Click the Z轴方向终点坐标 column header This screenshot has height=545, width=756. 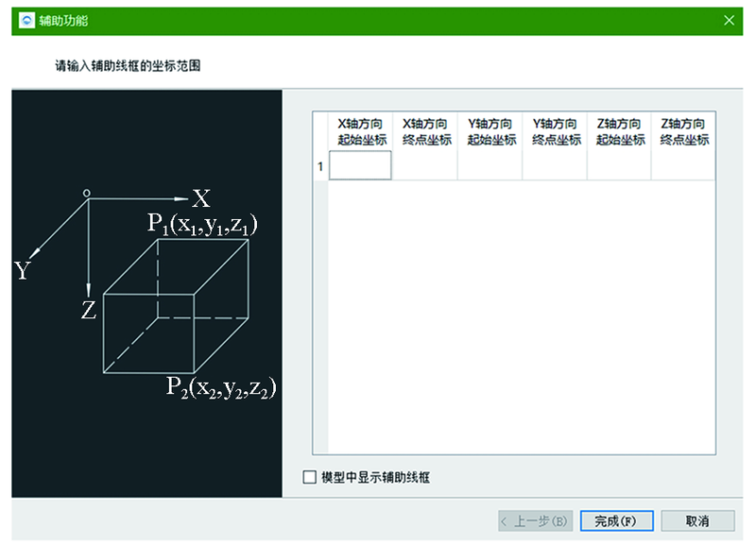683,131
